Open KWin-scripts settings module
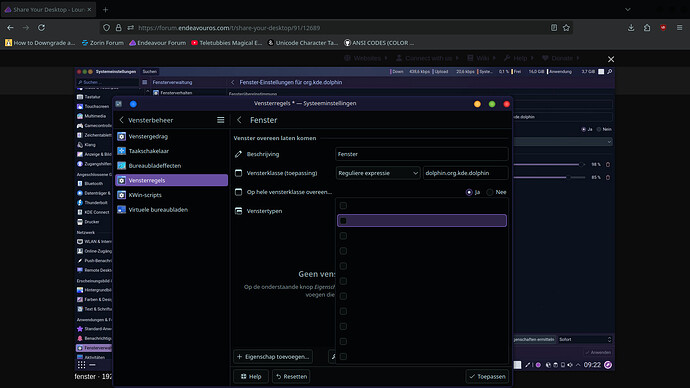This screenshot has width=690, height=388. pos(172,195)
